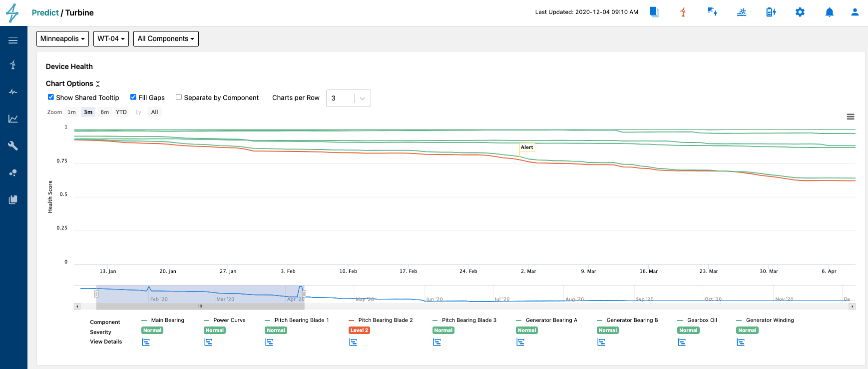Click the line chart sidebar icon
Image resolution: width=868 pixels, height=369 pixels.
click(13, 118)
